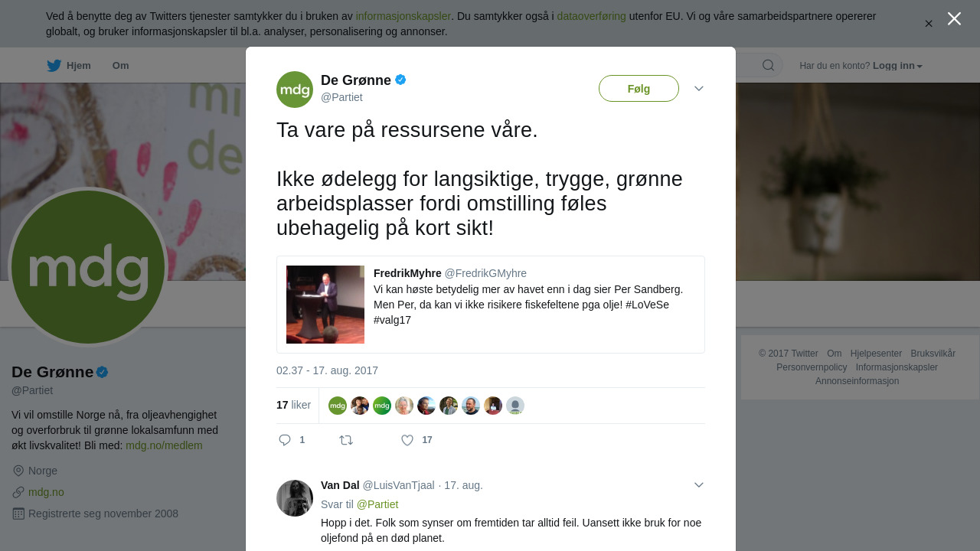Follow De Grønne with the Følg button

pos(639,89)
